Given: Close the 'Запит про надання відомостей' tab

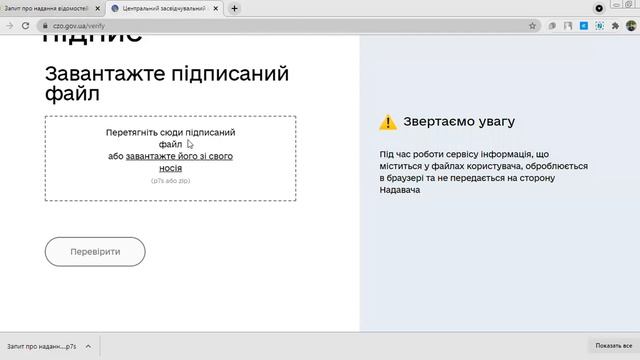Looking at the screenshot, I should [98, 8].
